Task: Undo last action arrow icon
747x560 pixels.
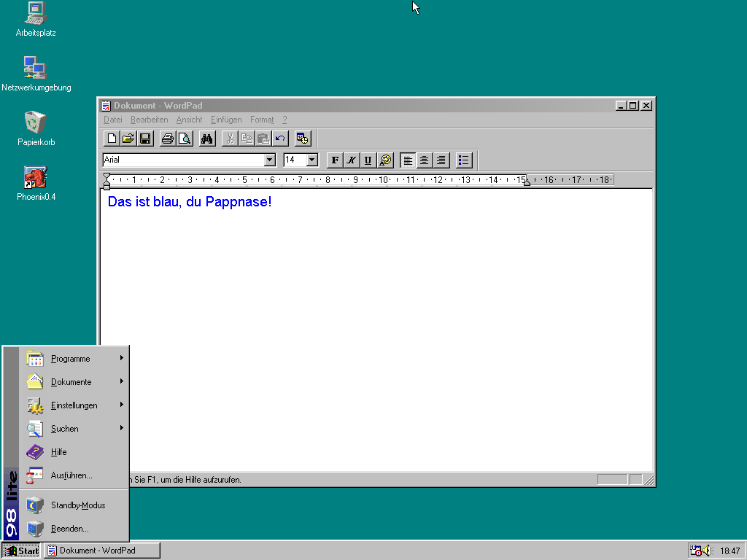Action: 280,139
